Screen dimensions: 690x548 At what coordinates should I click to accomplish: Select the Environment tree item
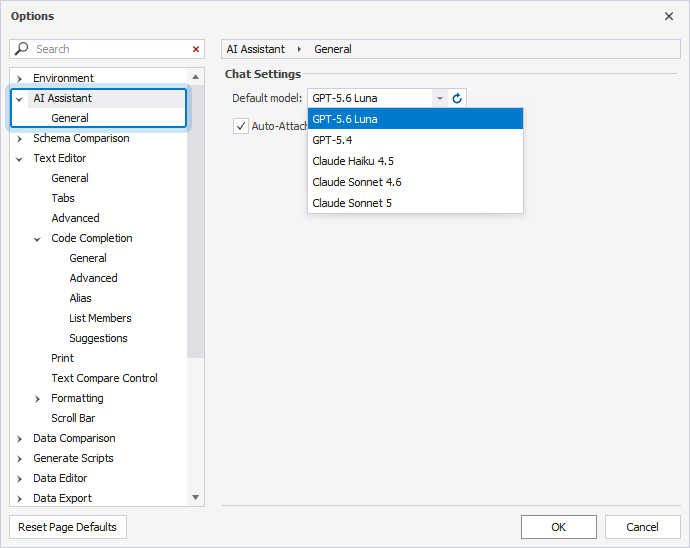pos(63,78)
